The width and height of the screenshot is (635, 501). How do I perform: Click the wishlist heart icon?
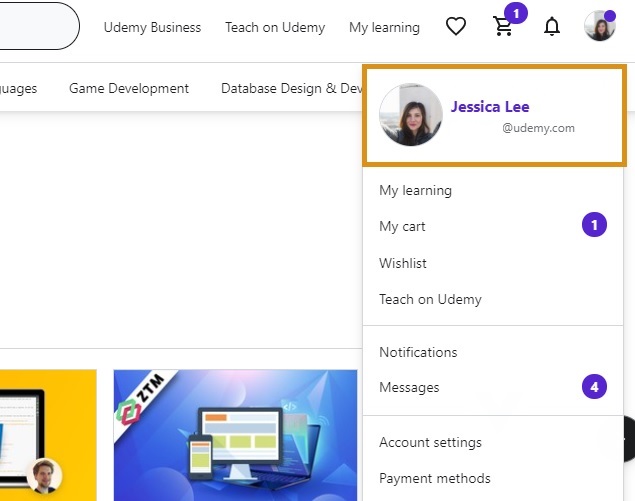tap(456, 27)
